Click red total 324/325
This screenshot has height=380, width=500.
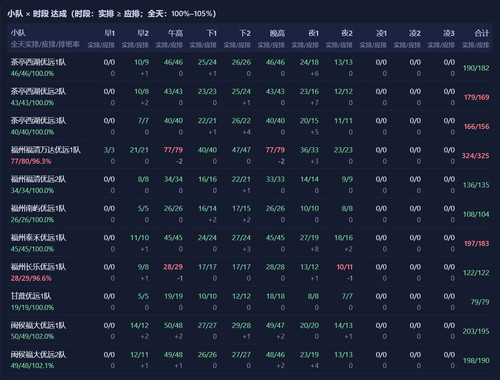tap(475, 156)
